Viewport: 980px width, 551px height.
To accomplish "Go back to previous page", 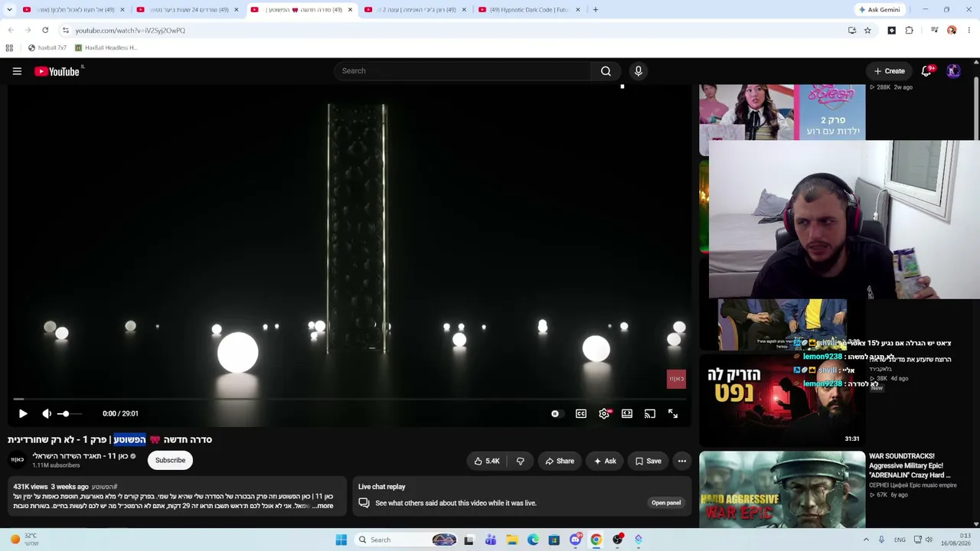I will pos(11,31).
